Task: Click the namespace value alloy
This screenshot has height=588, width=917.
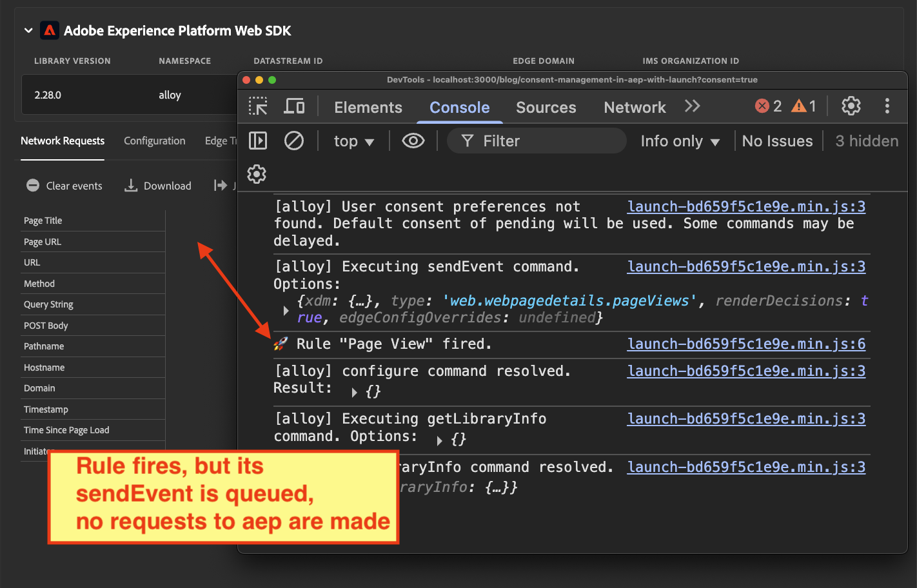Action: (x=170, y=95)
